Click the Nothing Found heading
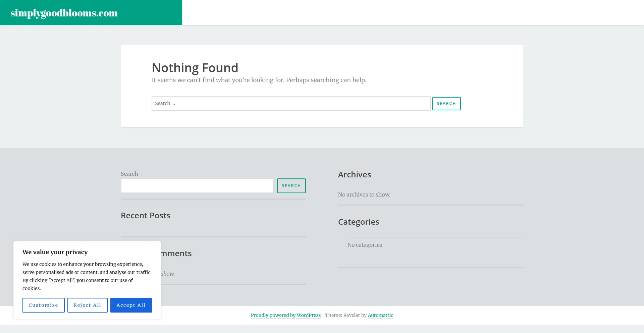This screenshot has height=333, width=644. point(195,68)
